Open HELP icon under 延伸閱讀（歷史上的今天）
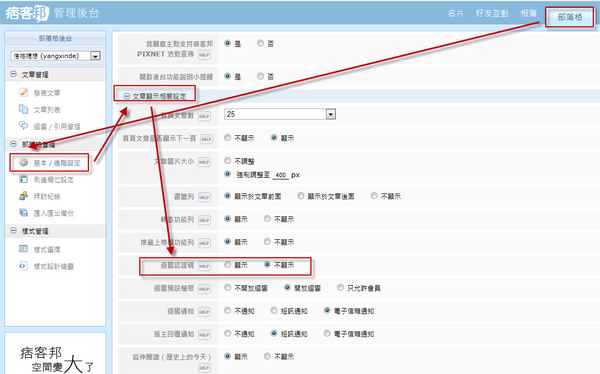Viewport: 600px width, 374px height. click(x=204, y=368)
